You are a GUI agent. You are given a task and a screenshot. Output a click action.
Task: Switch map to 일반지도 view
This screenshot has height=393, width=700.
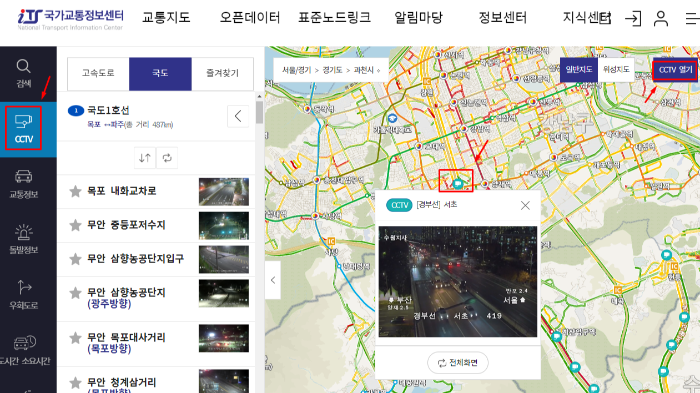pyautogui.click(x=579, y=69)
